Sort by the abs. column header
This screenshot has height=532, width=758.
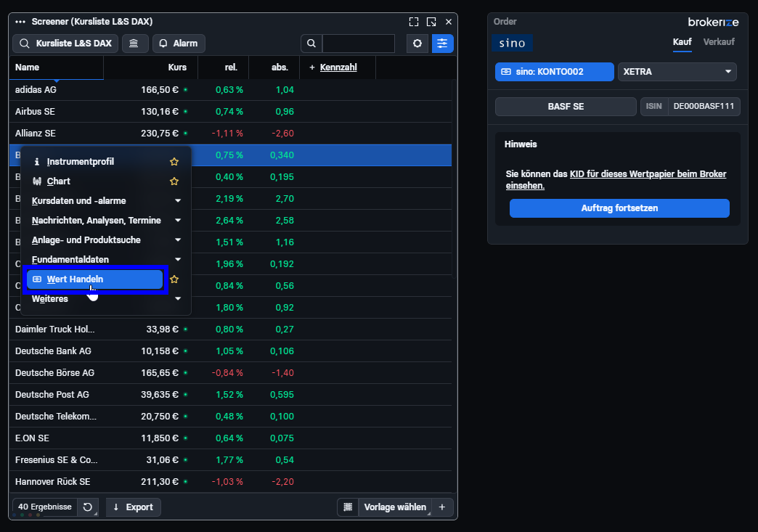[x=274, y=67]
